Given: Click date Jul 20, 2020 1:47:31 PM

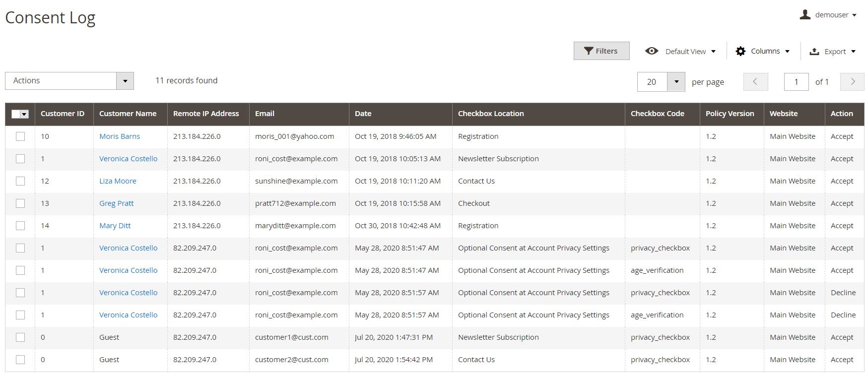Looking at the screenshot, I should point(394,337).
